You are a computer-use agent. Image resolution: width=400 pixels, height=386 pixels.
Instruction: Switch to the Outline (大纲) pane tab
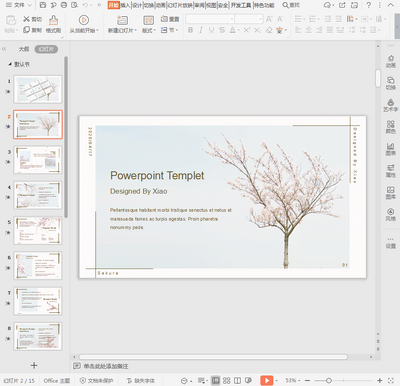tap(24, 49)
